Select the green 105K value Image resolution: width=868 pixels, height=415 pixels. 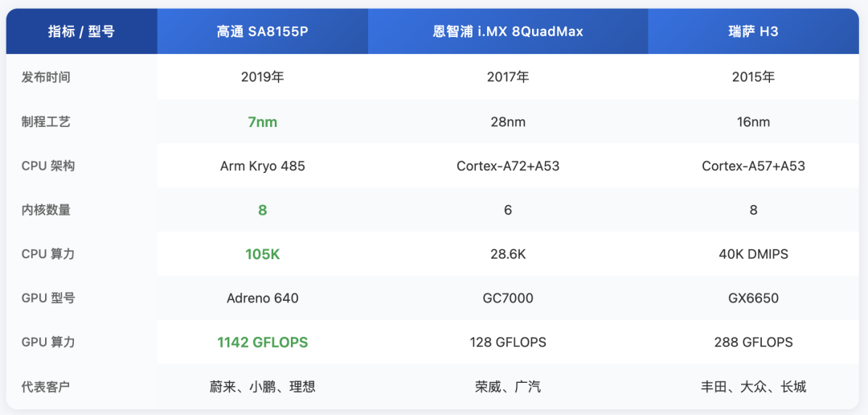click(262, 254)
